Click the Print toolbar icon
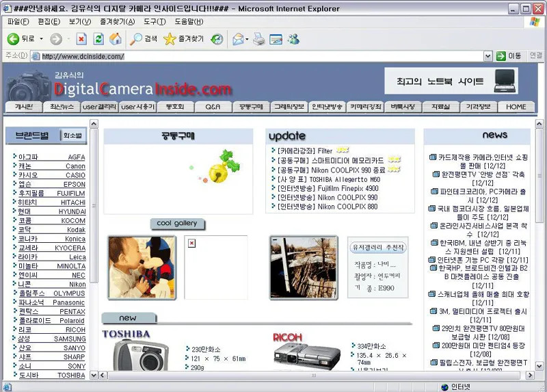 tap(259, 39)
